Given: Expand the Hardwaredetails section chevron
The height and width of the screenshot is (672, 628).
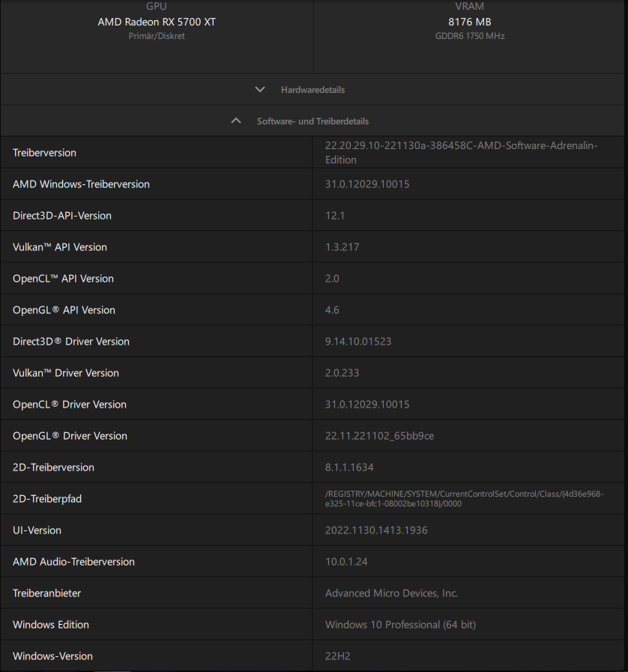Looking at the screenshot, I should (x=260, y=90).
